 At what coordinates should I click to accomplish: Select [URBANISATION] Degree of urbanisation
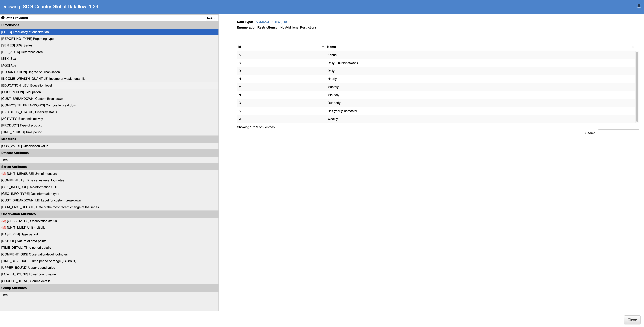click(109, 72)
